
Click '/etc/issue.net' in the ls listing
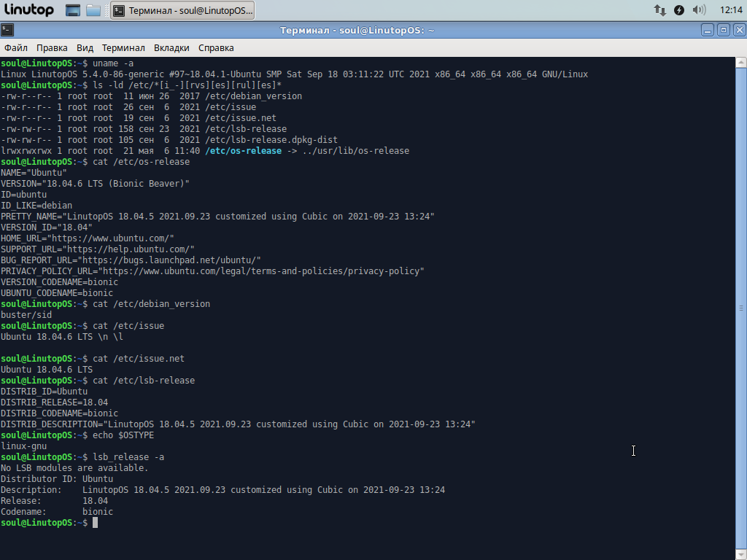[240, 118]
